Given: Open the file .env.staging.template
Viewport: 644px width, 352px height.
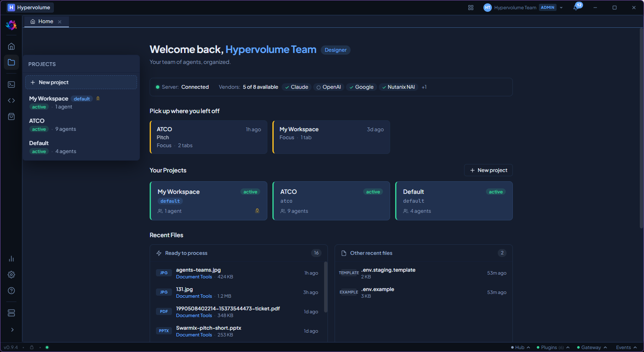Looking at the screenshot, I should (x=388, y=270).
